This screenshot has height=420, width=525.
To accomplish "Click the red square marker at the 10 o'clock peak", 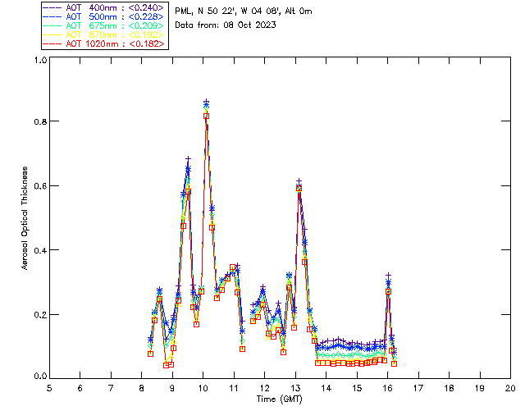I will click(207, 116).
